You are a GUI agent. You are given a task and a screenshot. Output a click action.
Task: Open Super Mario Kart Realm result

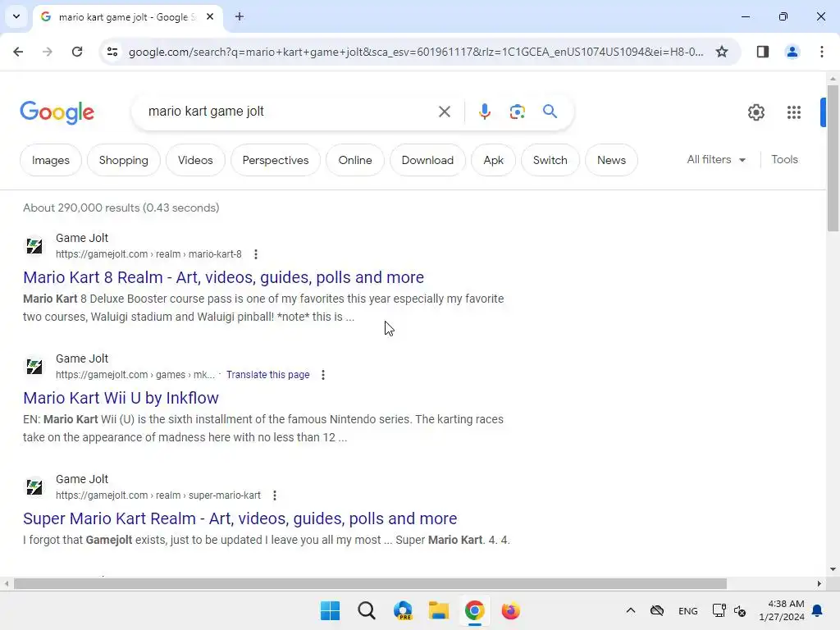[x=240, y=518]
